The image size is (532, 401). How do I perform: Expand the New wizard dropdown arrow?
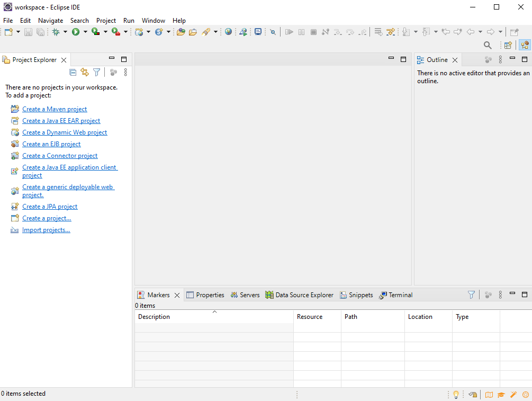click(x=18, y=32)
